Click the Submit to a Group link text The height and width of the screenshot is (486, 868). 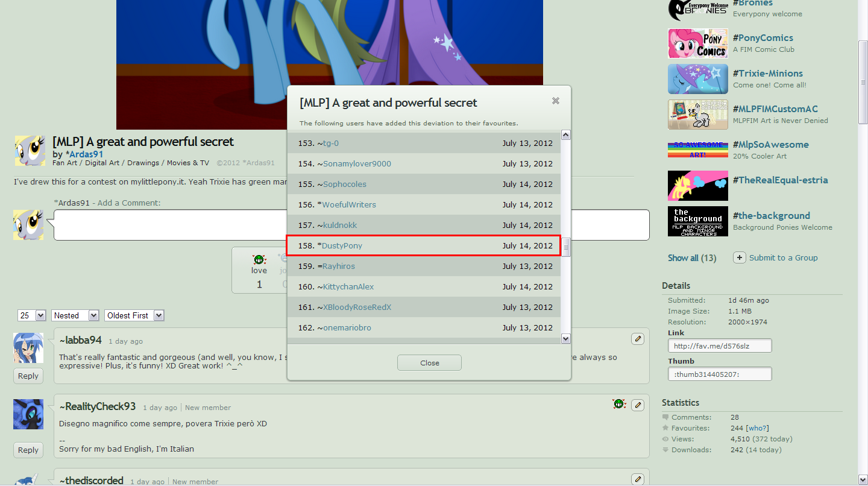click(784, 257)
